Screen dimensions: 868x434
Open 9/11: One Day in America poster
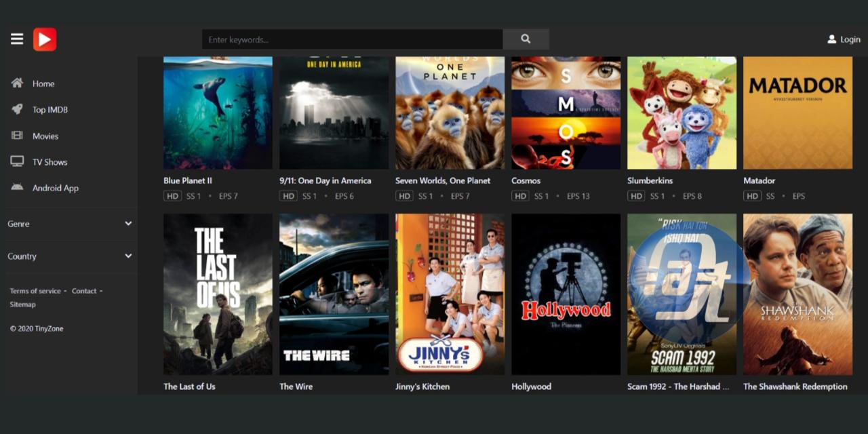tap(334, 113)
